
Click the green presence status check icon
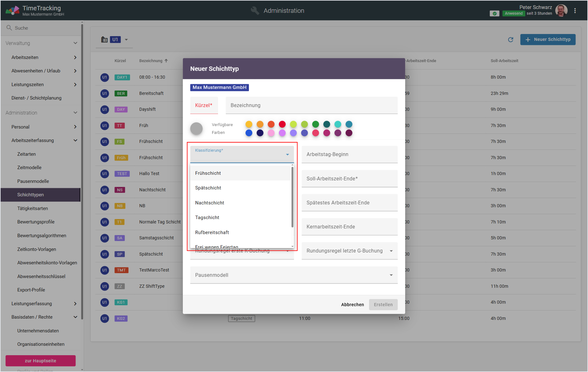tap(494, 13)
